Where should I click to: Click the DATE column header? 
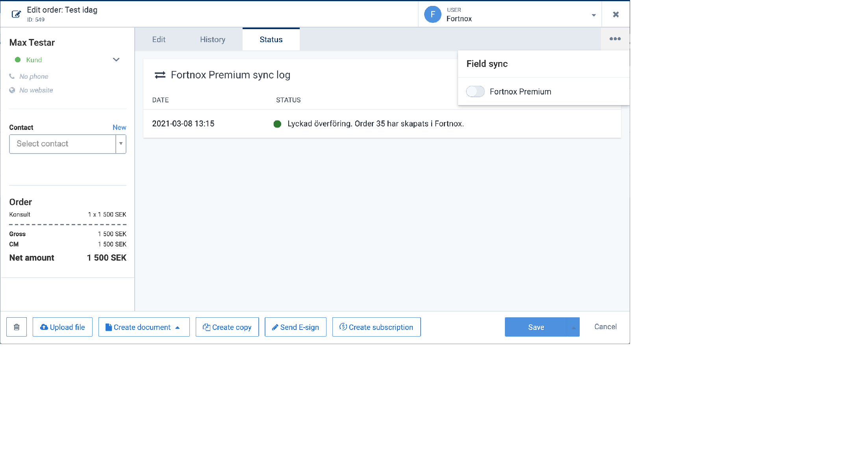click(160, 100)
